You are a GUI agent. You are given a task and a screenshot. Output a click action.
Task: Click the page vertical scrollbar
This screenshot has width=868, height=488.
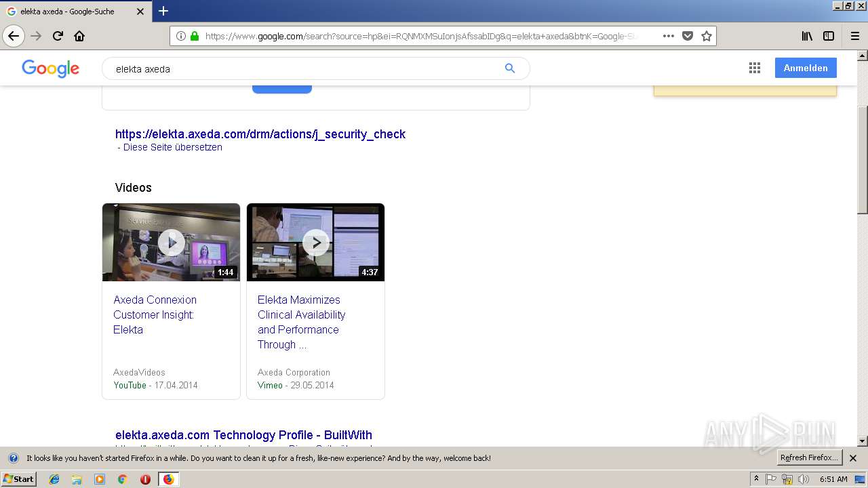point(863,161)
